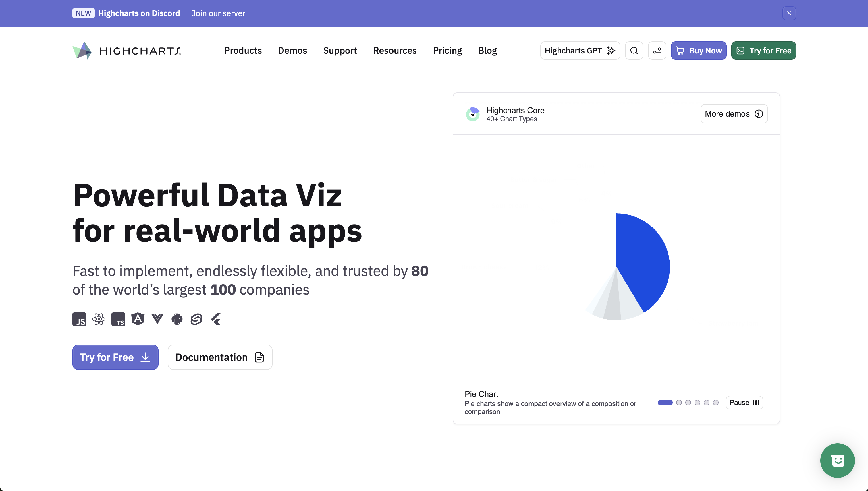Click the JavaScript framework icon
The width and height of the screenshot is (868, 491).
coord(79,319)
